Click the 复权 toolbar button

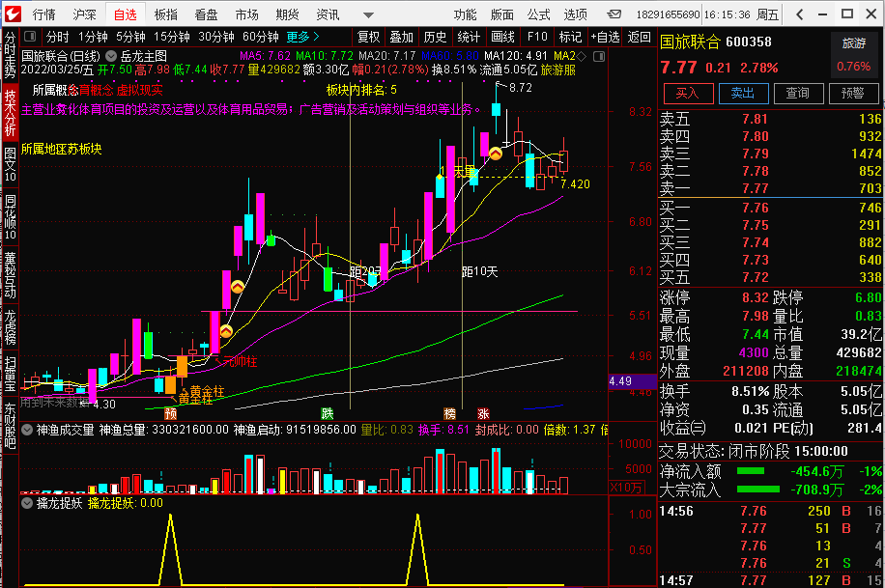point(368,38)
